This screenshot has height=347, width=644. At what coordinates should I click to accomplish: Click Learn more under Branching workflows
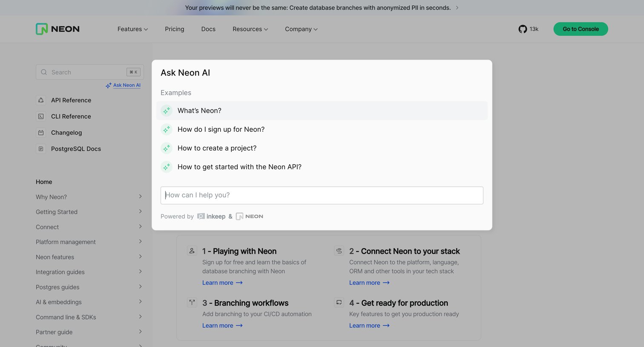(x=222, y=326)
